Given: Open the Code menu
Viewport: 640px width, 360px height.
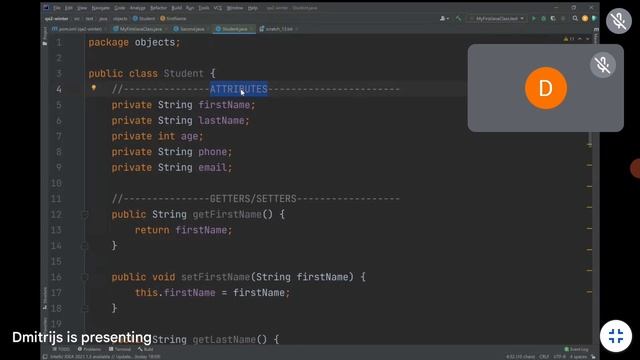Looking at the screenshot, I should (x=120, y=8).
